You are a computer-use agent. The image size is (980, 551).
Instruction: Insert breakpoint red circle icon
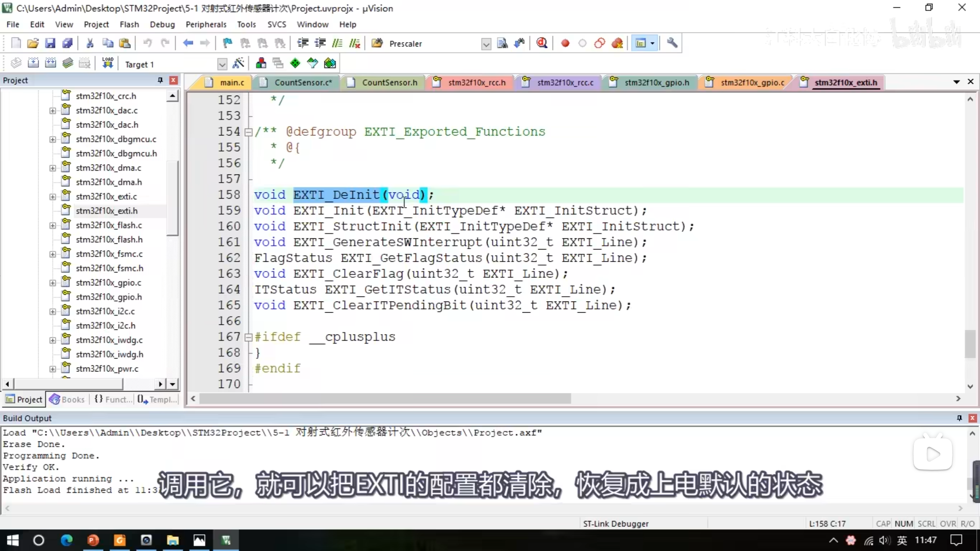click(x=565, y=43)
